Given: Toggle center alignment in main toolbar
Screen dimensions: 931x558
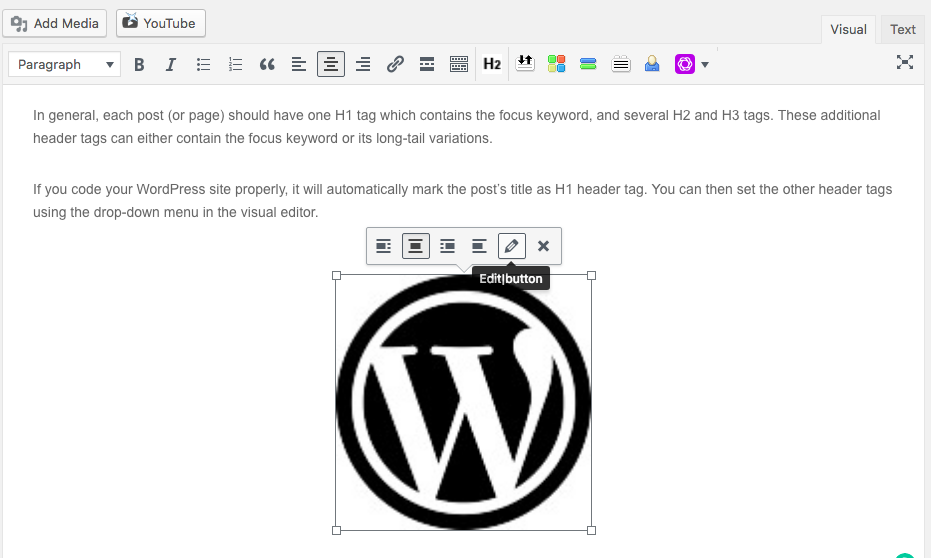Looking at the screenshot, I should [331, 64].
